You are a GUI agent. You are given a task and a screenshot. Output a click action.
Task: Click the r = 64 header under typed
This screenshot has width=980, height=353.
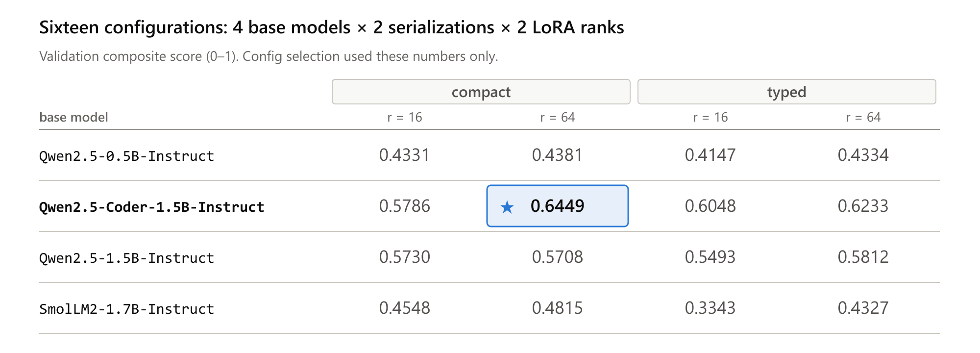tap(863, 117)
